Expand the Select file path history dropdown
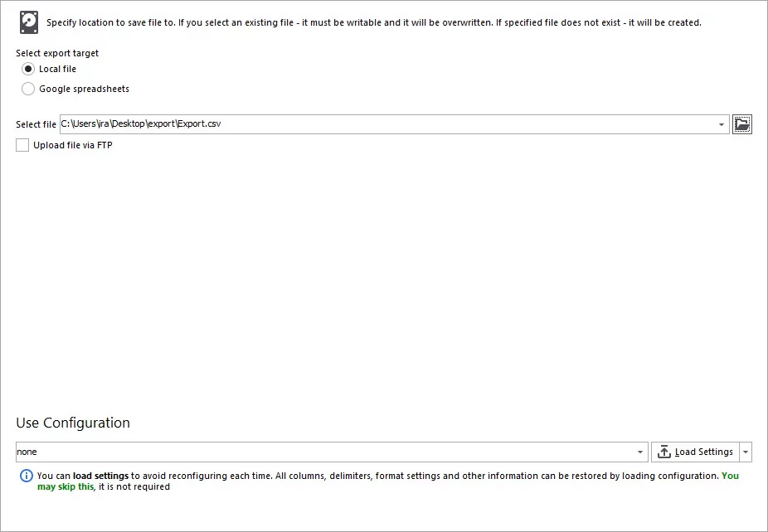This screenshot has width=768, height=532. click(x=722, y=124)
